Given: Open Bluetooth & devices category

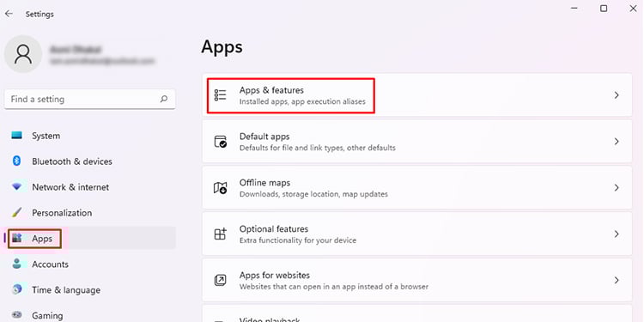Looking at the screenshot, I should (90, 161).
